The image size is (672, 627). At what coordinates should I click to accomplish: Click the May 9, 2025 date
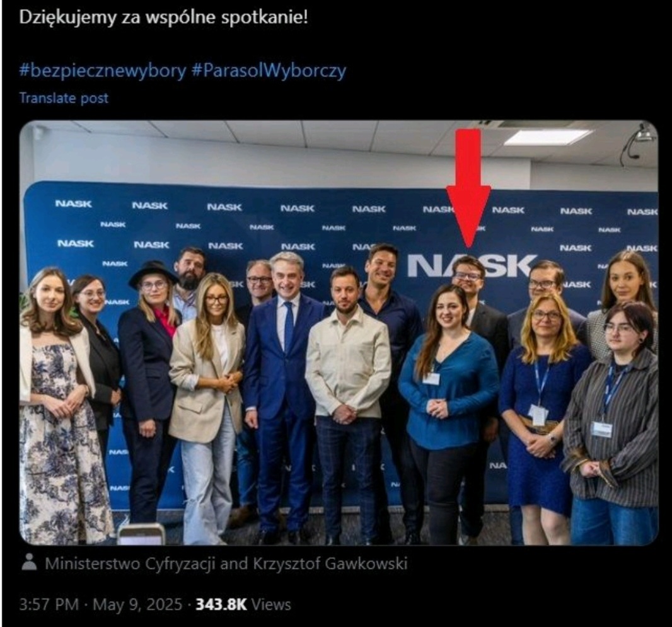[x=137, y=605]
